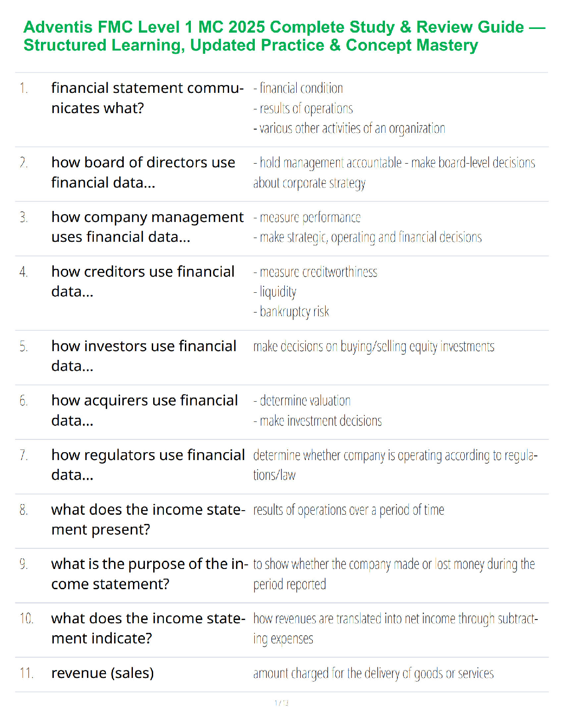Click definition 'results of operations over a period of time'
Image resolution: width=563 pixels, height=728 pixels.
348,510
